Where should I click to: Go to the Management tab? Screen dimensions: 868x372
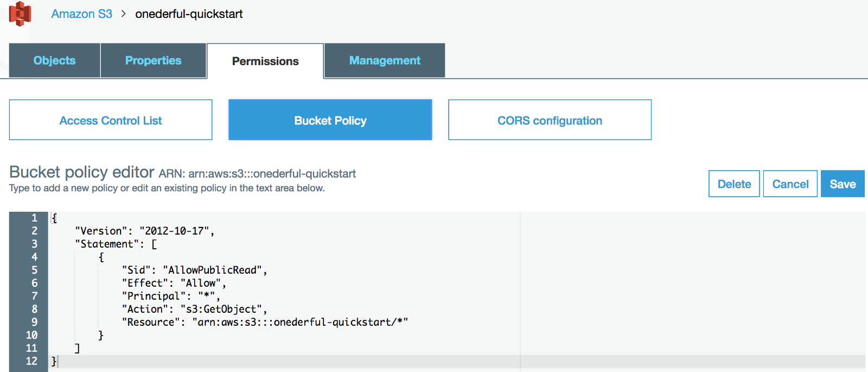(385, 61)
